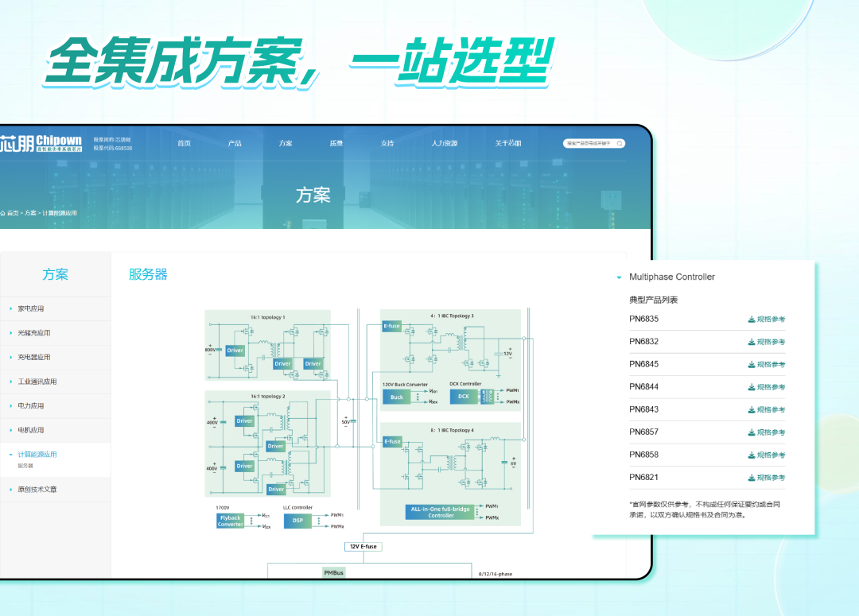Click the download icon beside PN6844
The image size is (859, 616).
click(751, 387)
